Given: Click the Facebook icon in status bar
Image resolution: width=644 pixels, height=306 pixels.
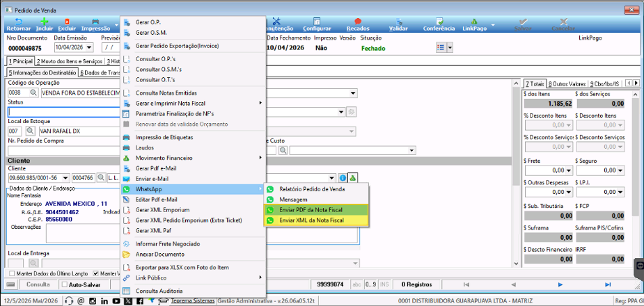Looking at the screenshot, I should pyautogui.click(x=140, y=301).
